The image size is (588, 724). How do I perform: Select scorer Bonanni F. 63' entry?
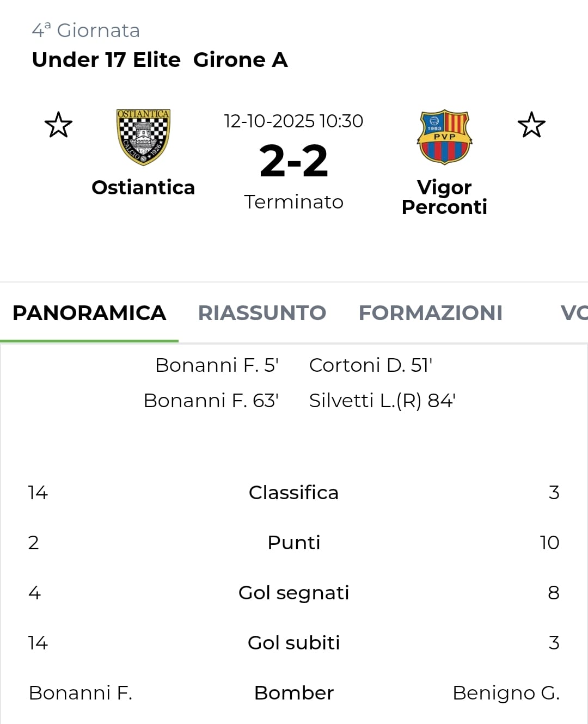point(211,401)
